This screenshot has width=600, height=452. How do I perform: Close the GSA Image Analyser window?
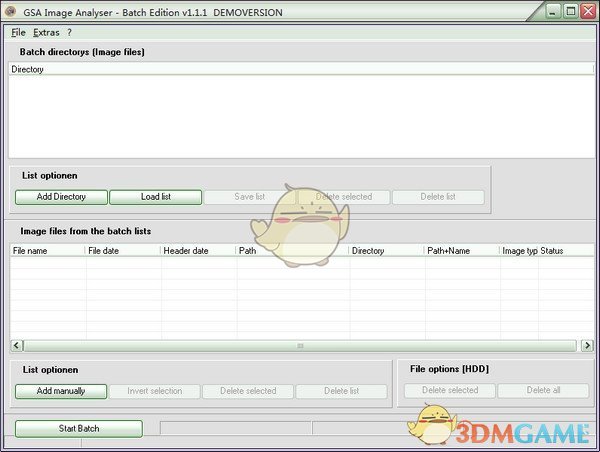tap(588, 11)
